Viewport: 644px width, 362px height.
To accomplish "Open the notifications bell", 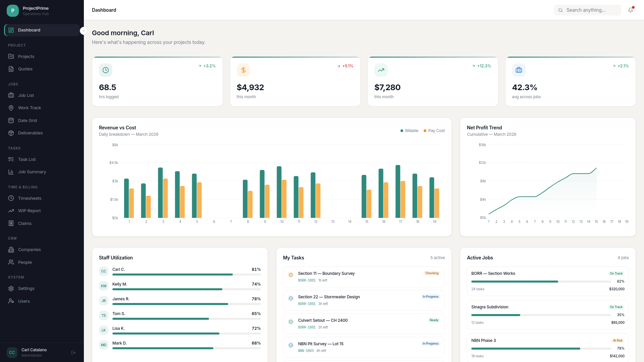I will pyautogui.click(x=631, y=10).
